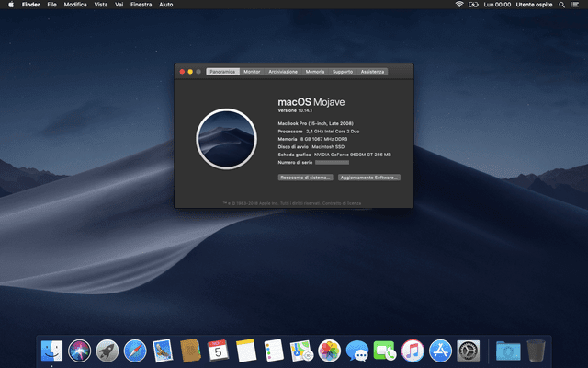Open System Preferences gear icon

click(x=468, y=351)
